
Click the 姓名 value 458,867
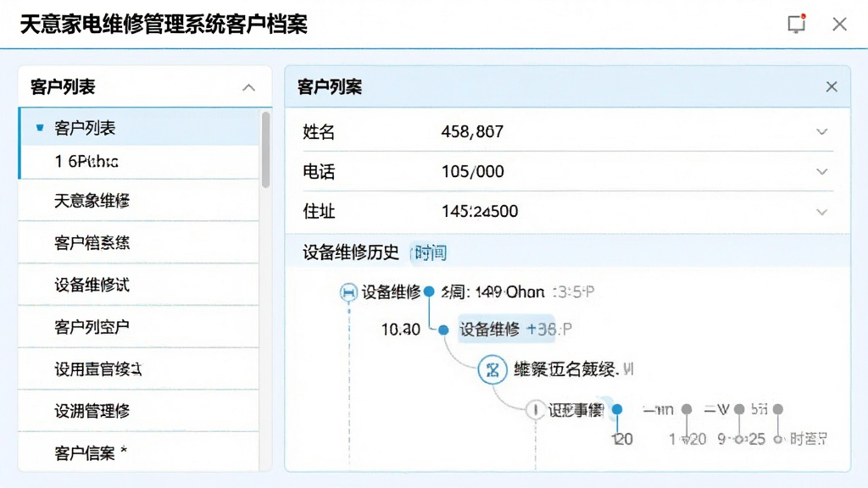pos(472,131)
